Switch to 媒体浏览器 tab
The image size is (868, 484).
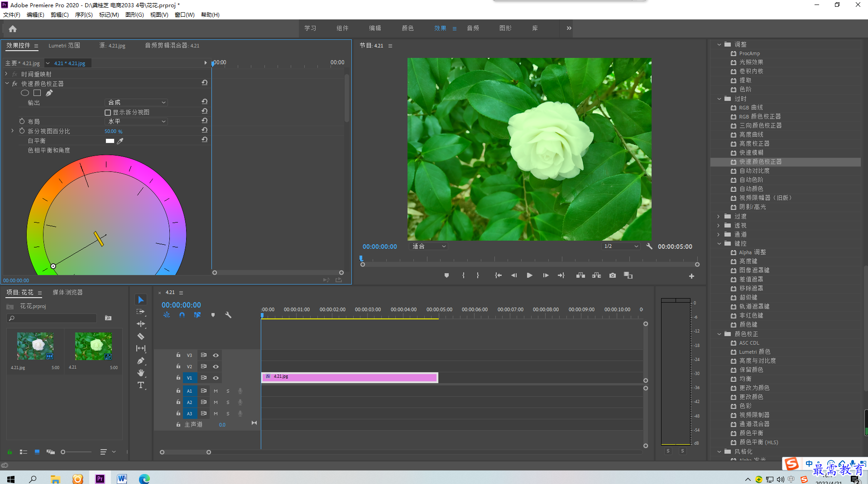point(67,293)
